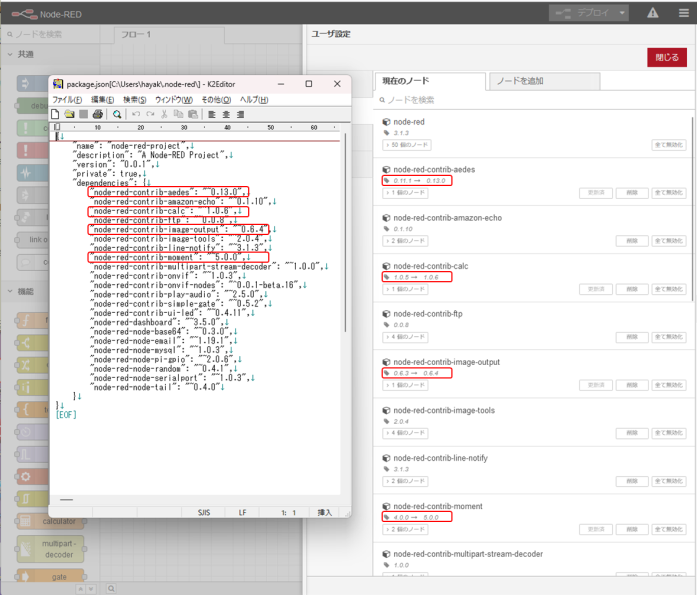This screenshot has height=595, width=697.
Task: Open the ファイル(F) menu in K2Editor
Action: tap(68, 100)
